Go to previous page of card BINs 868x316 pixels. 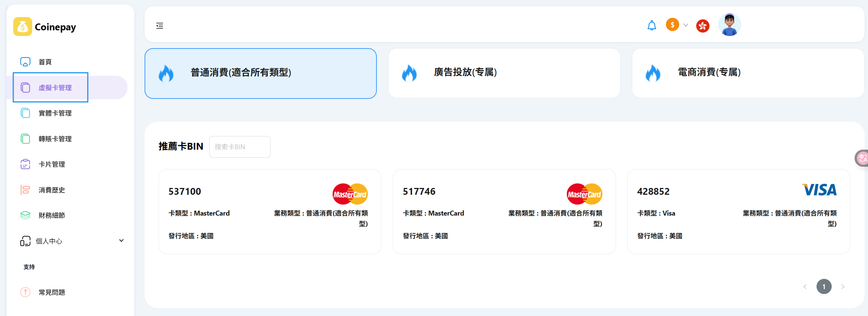[805, 286]
